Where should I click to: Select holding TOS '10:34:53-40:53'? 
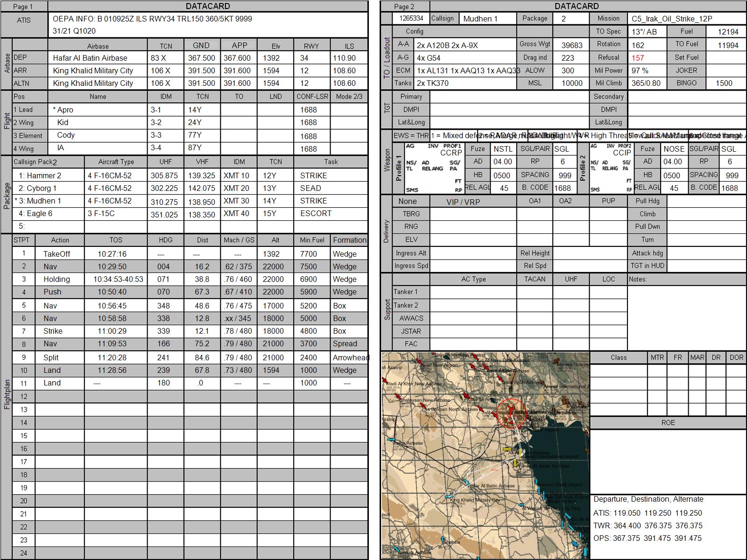[118, 279]
